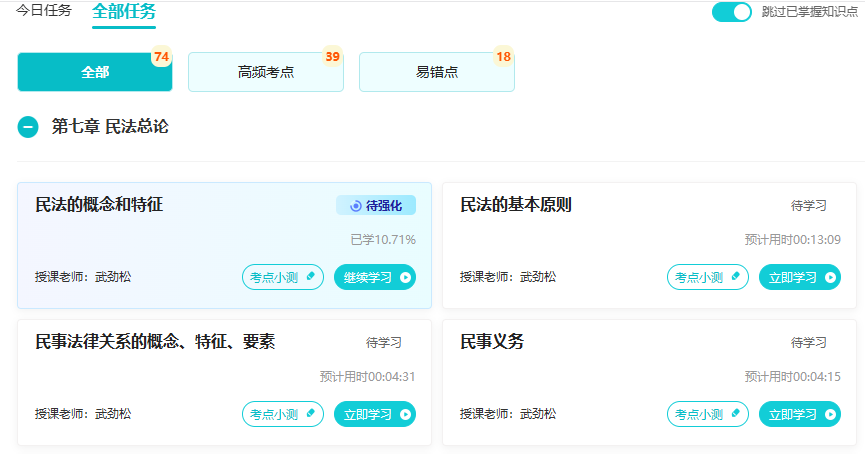Image resolution: width=865 pixels, height=454 pixels.
Task: Click the 待学习 status on 民法的基本原则
Action: [809, 206]
